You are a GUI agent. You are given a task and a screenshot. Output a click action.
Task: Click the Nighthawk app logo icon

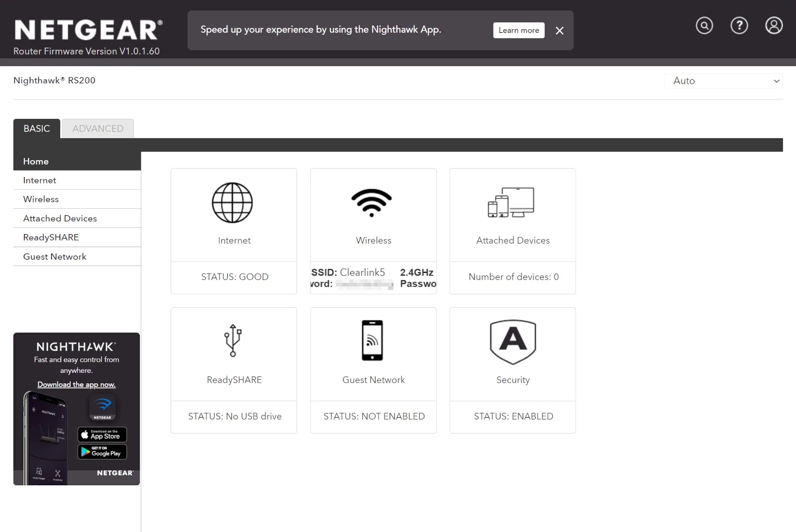tap(102, 407)
